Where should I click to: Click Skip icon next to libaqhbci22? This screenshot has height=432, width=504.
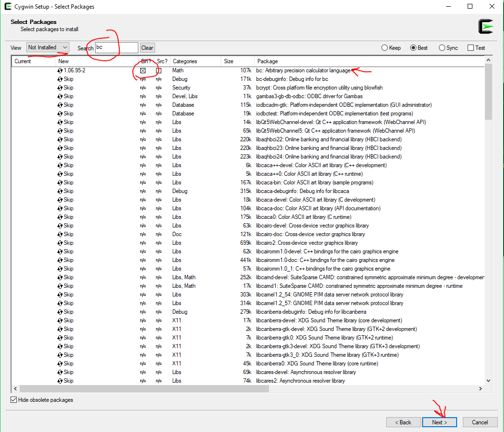tap(60, 139)
